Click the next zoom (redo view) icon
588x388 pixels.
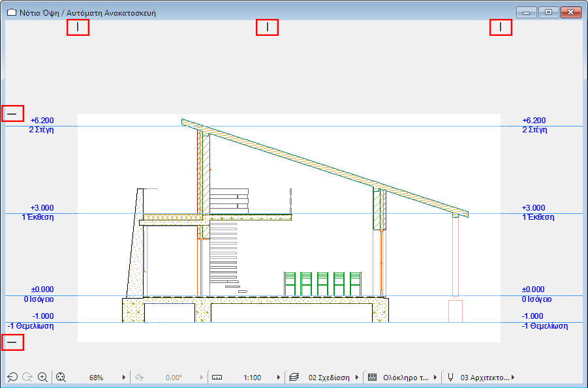click(x=27, y=377)
